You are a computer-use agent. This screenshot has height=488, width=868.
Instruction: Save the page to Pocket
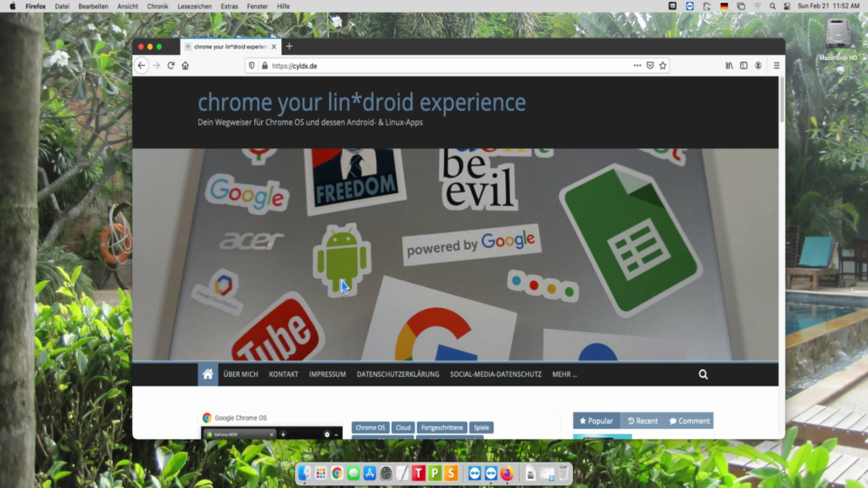650,65
